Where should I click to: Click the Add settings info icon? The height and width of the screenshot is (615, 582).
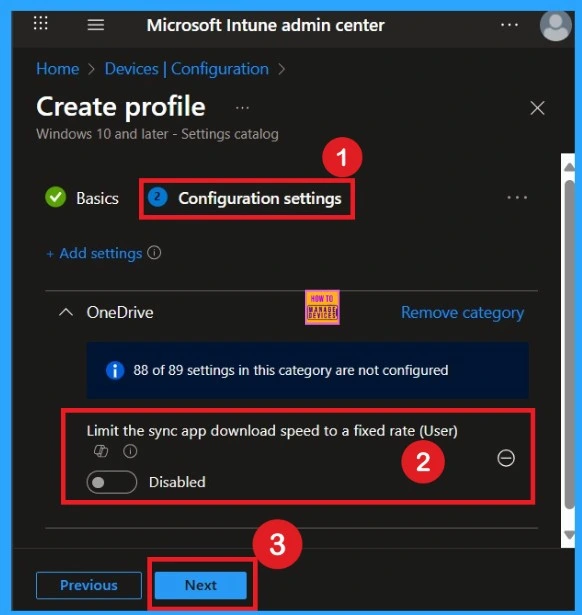click(154, 253)
